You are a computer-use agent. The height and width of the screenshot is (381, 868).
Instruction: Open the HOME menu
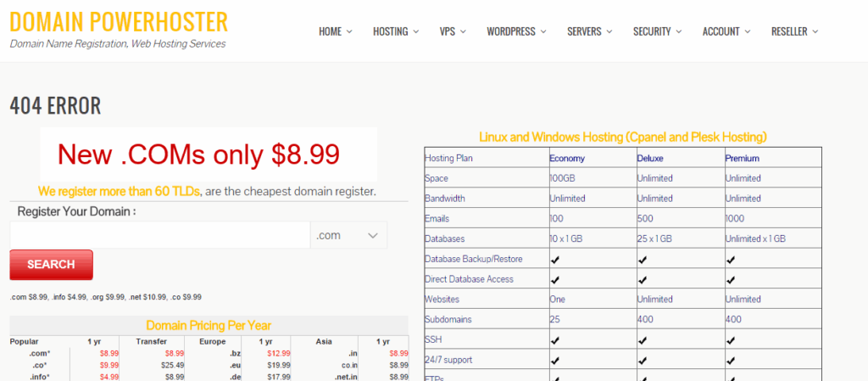335,31
